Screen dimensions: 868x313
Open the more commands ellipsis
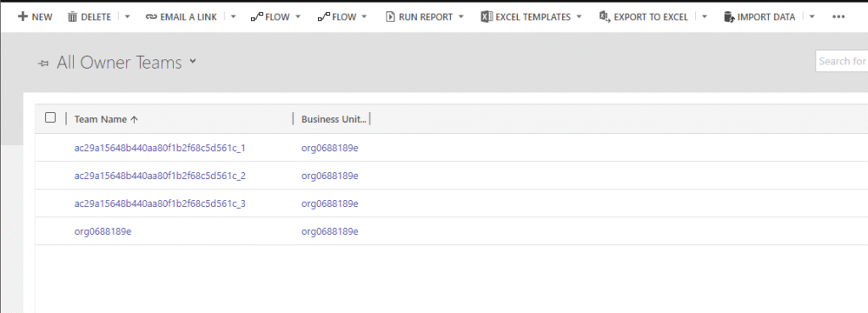pos(838,17)
